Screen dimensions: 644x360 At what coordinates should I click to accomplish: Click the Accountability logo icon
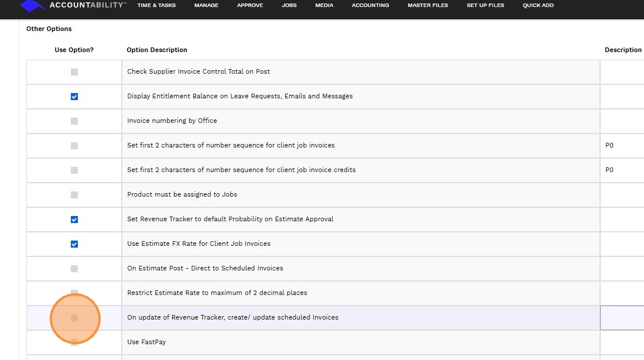click(x=33, y=5)
